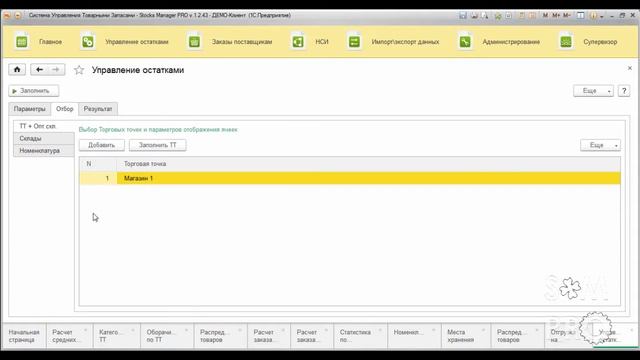The height and width of the screenshot is (360, 640).
Task: Open the Еще dropdown above the table
Action: 600,145
